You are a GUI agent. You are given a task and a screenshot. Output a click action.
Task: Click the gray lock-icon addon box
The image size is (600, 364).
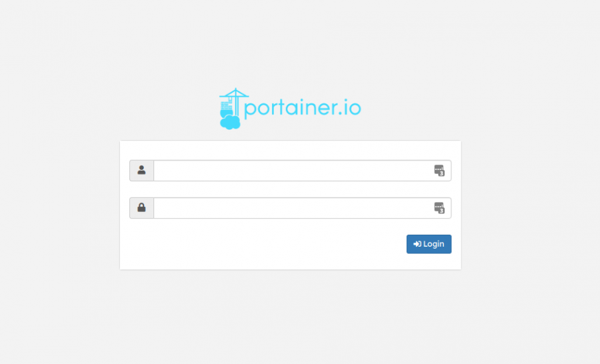[x=141, y=208]
